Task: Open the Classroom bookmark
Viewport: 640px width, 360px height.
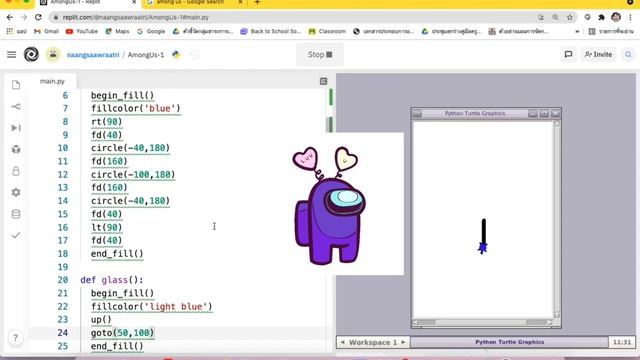Action: [327, 31]
